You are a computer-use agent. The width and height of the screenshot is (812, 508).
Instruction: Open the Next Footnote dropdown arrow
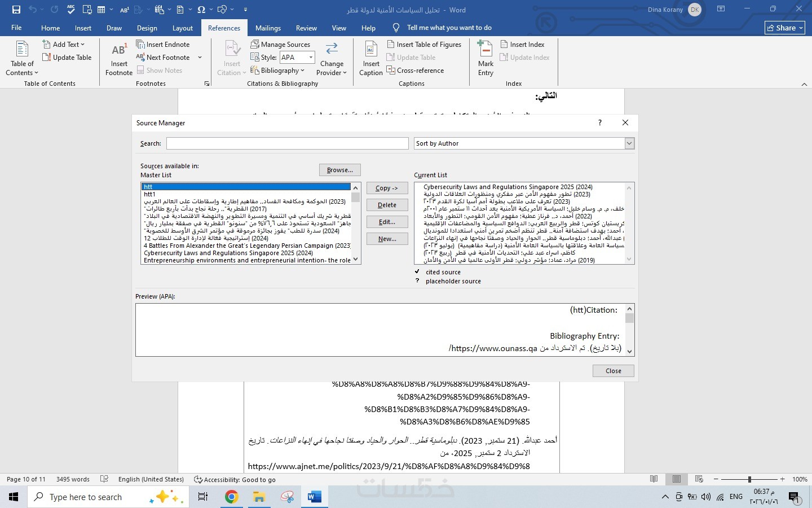pos(200,57)
